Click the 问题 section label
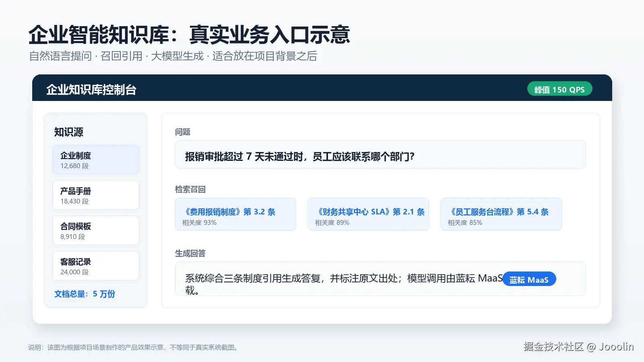Viewport: 644px width, 362px height. pyautogui.click(x=183, y=132)
